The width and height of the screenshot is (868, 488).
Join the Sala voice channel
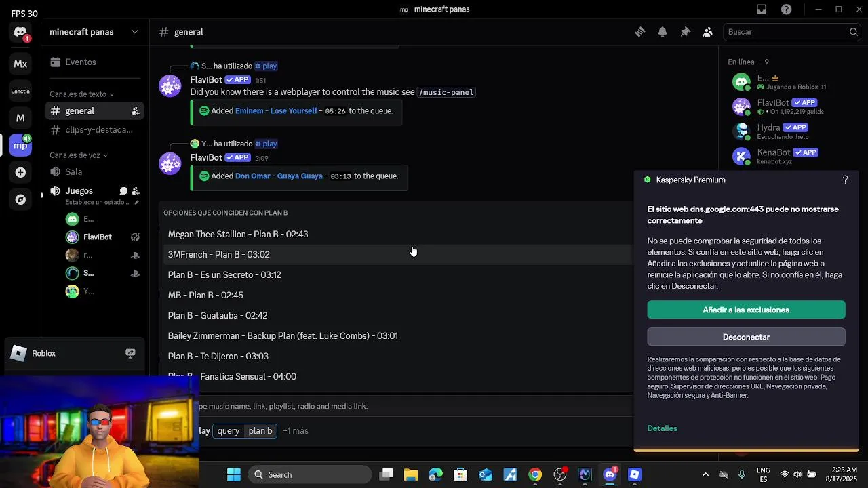(94, 171)
